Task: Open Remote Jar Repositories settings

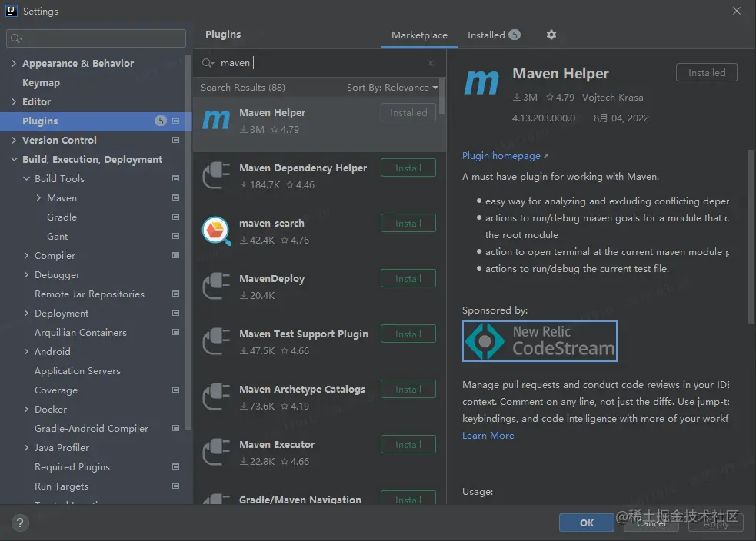Action: click(x=89, y=294)
